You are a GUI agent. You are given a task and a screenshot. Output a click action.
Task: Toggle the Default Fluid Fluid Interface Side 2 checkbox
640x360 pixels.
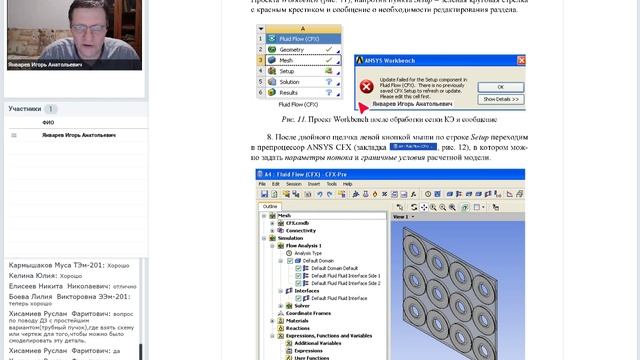pos(298,283)
